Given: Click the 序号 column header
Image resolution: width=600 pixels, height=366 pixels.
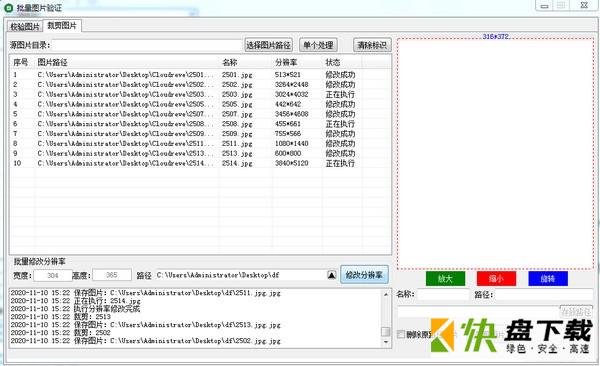Looking at the screenshot, I should [x=21, y=62].
